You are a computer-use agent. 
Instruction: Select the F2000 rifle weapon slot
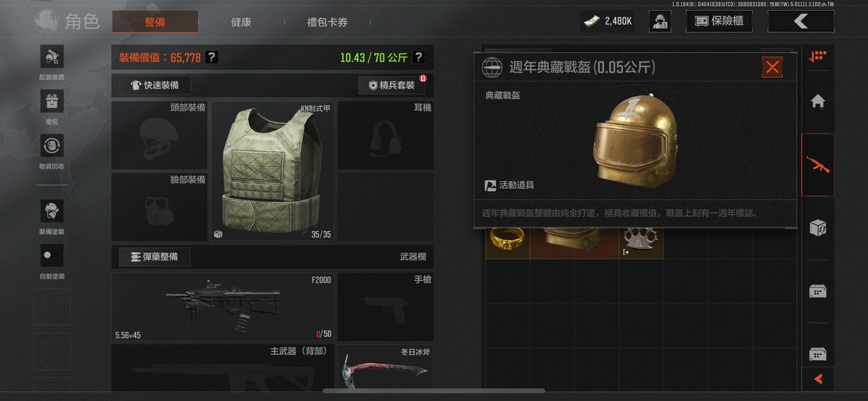[223, 307]
